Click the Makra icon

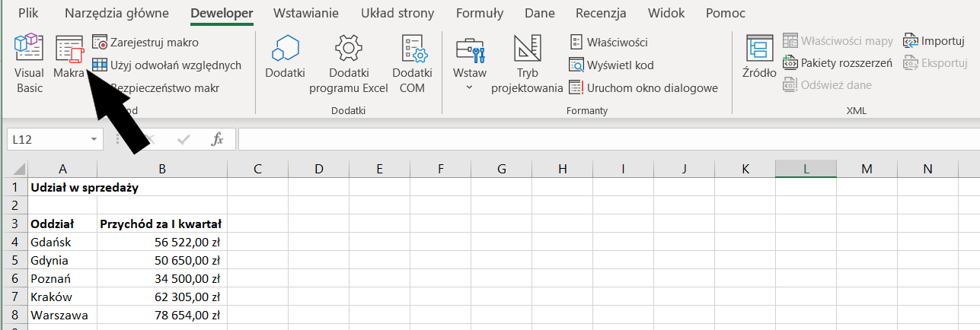(69, 58)
